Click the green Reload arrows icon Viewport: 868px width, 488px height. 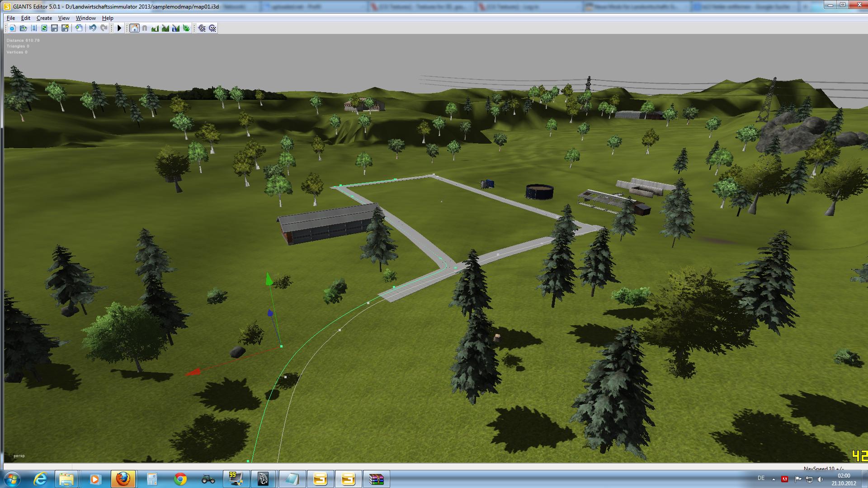[x=44, y=28]
